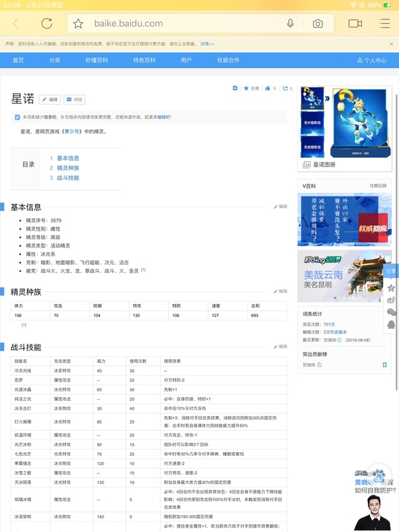The image size is (399, 532).
Task: Open 编辑 link in info-missing notice
Action: pos(161,117)
